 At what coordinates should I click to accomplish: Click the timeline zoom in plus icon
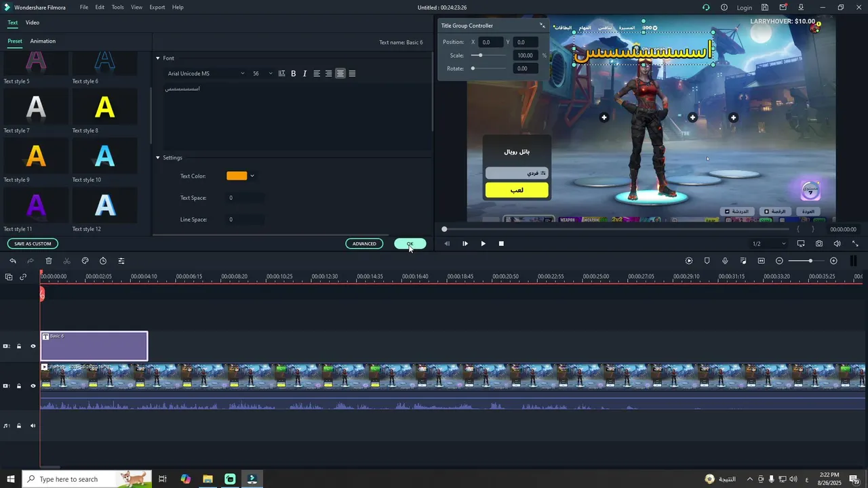pyautogui.click(x=833, y=261)
